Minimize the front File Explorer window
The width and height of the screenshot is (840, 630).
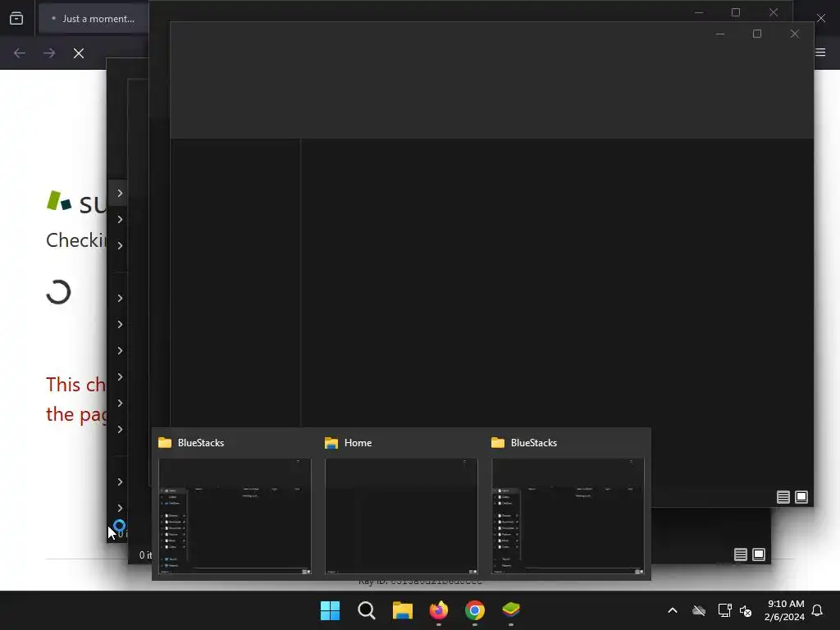pos(720,34)
